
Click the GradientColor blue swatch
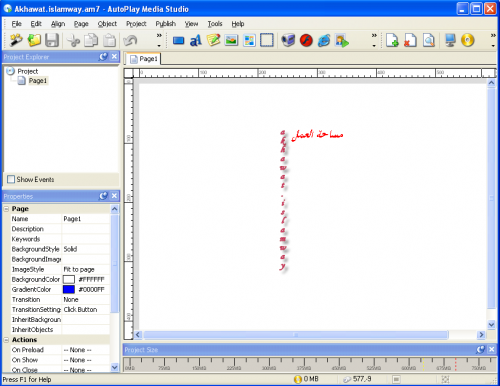69,289
